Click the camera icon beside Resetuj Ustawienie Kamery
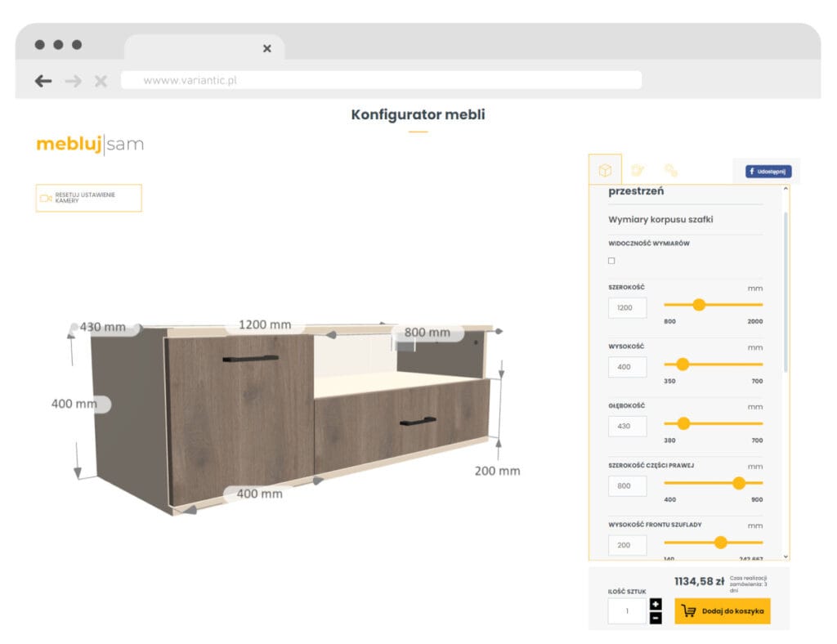 (x=44, y=197)
